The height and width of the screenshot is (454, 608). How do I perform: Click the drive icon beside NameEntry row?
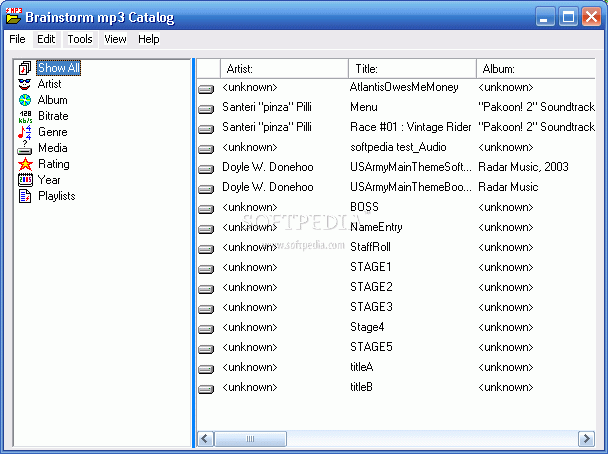[206, 229]
